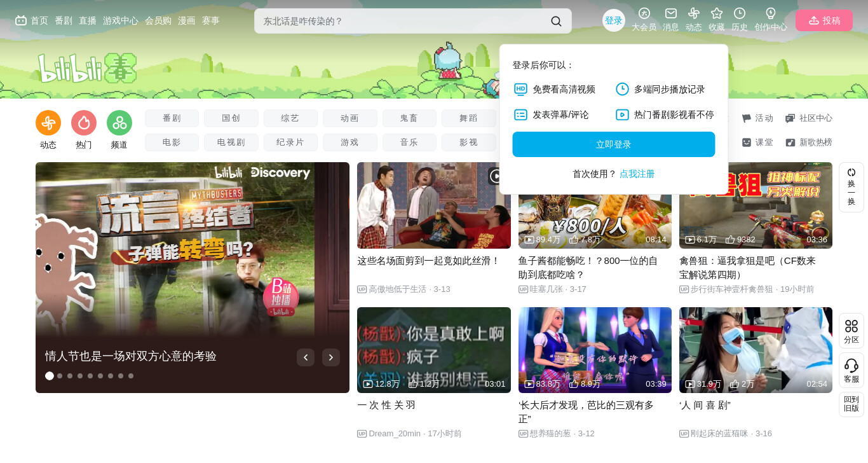
Task: Open uploader 步行街车神壹杆禽兽狙
Action: coord(732,289)
